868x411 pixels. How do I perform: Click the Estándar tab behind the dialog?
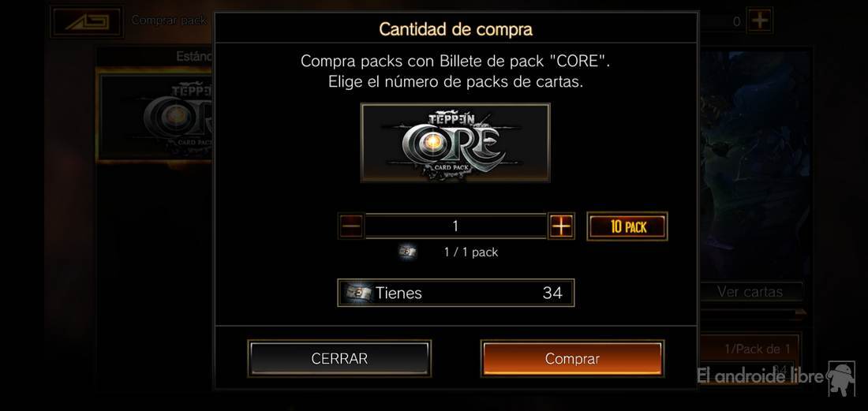[194, 56]
